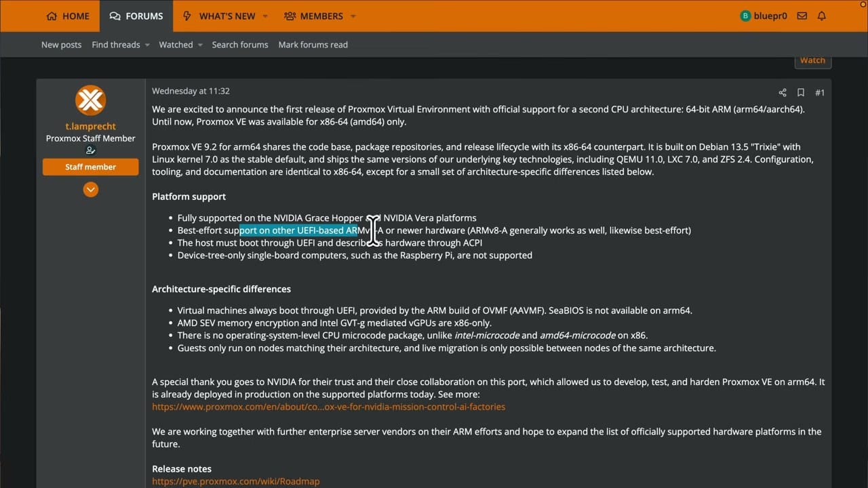Open the FORUMS navigation tab

136,16
